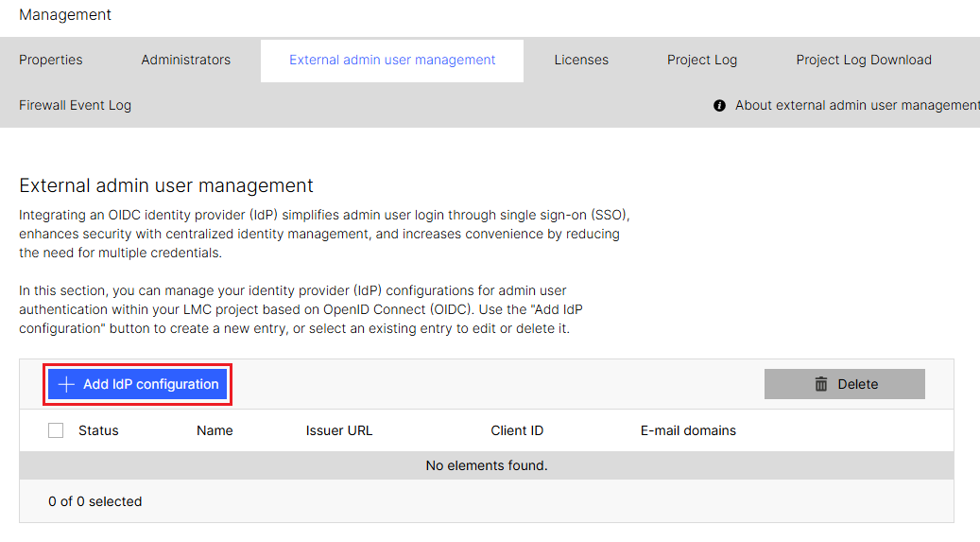Click the Issuer URL column header
Image resolution: width=980 pixels, height=542 pixels.
point(339,430)
